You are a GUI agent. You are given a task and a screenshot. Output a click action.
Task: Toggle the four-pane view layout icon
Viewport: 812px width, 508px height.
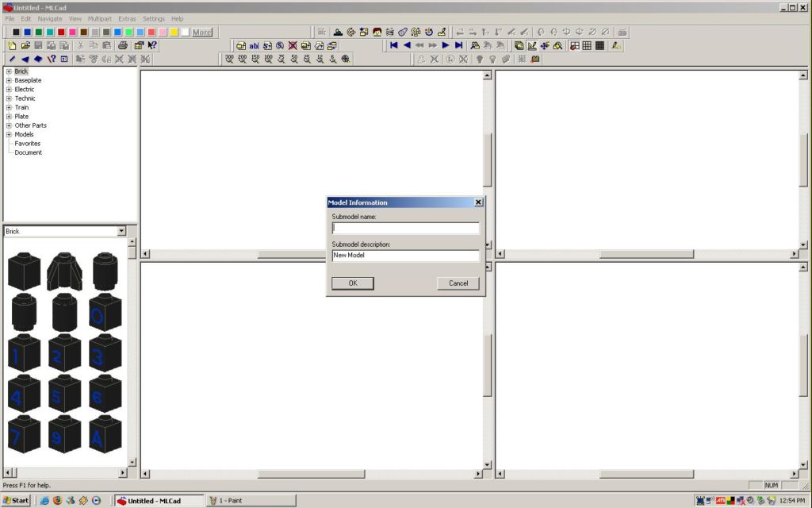(x=574, y=46)
